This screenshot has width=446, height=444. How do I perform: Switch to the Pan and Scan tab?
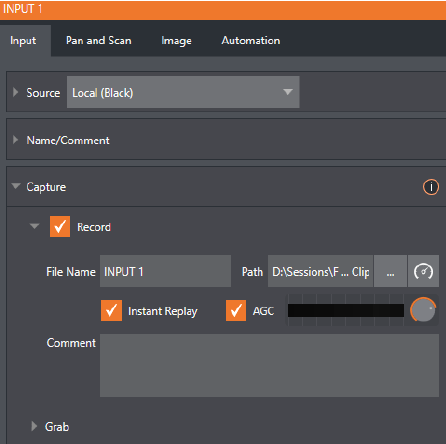point(99,40)
